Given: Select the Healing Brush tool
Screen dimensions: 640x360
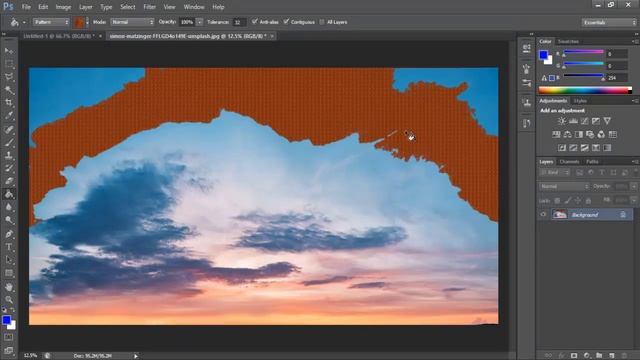Looking at the screenshot, I should [9, 129].
